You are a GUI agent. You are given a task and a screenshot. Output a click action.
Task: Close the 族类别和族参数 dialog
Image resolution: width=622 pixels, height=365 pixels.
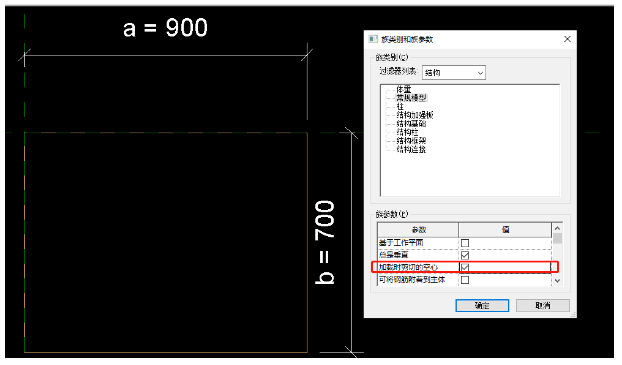[x=567, y=39]
